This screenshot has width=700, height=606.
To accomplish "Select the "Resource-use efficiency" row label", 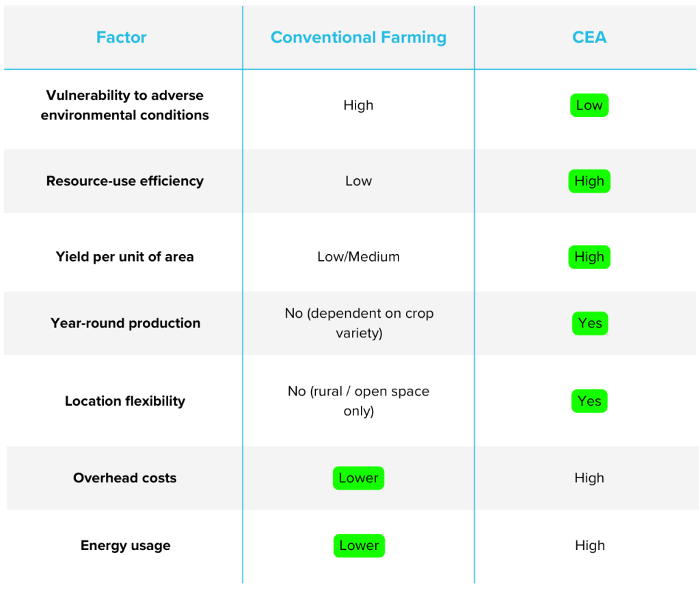I will click(x=125, y=181).
